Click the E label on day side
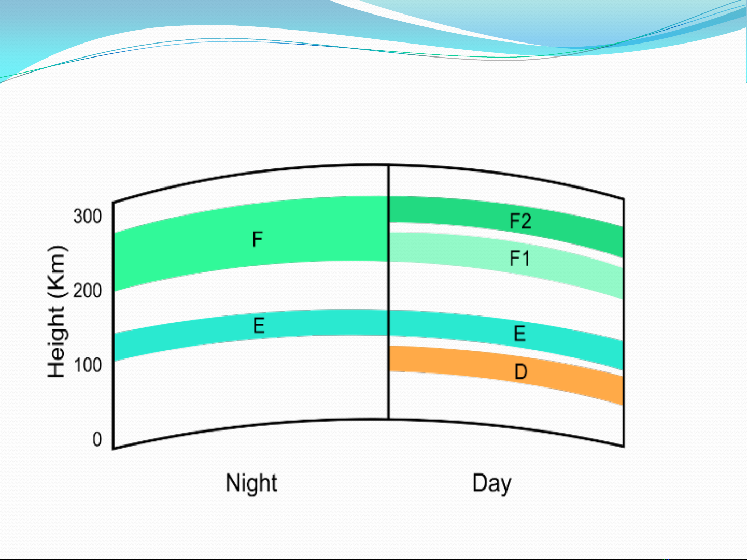This screenshot has height=560, width=747. click(519, 334)
